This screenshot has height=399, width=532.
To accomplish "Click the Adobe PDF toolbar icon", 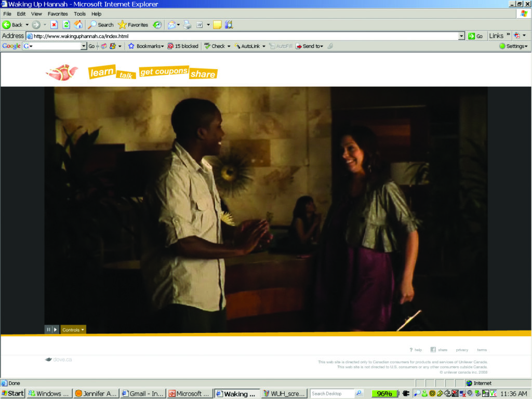I will 517,36.
